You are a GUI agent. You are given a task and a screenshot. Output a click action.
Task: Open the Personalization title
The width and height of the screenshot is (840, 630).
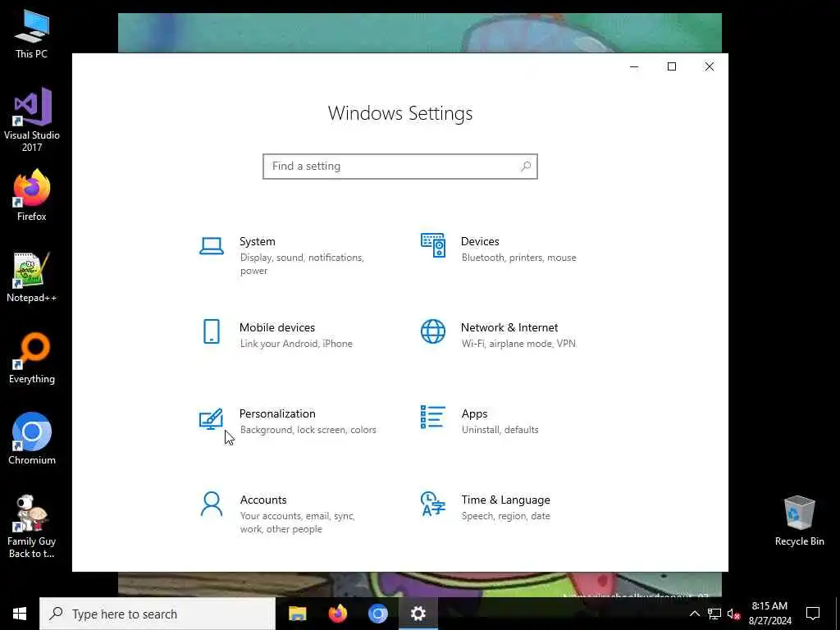click(x=277, y=413)
